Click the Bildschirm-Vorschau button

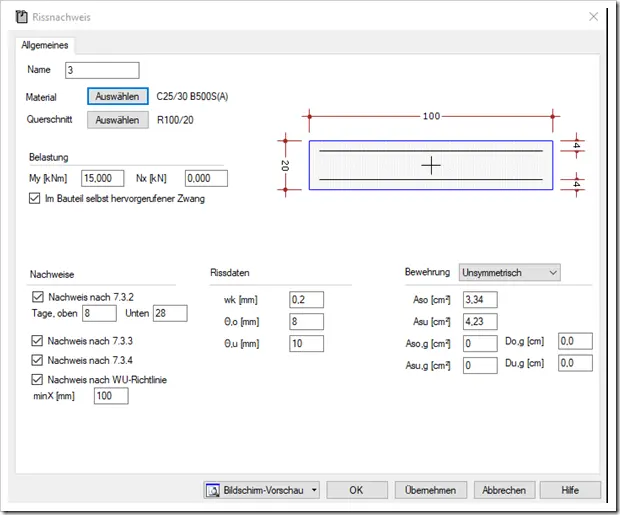point(262,490)
